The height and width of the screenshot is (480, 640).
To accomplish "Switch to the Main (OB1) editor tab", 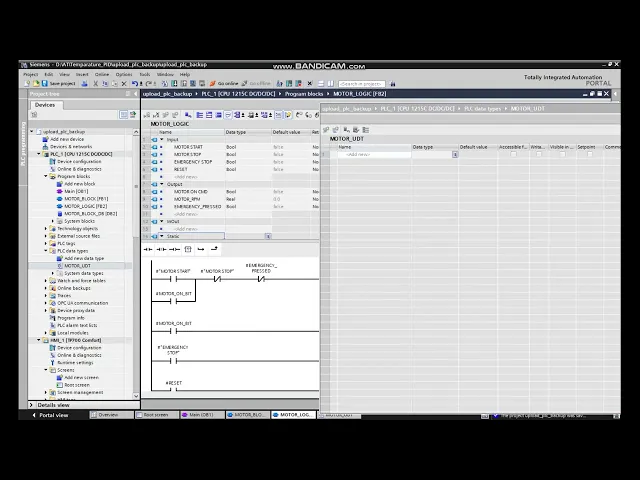I will tap(202, 415).
